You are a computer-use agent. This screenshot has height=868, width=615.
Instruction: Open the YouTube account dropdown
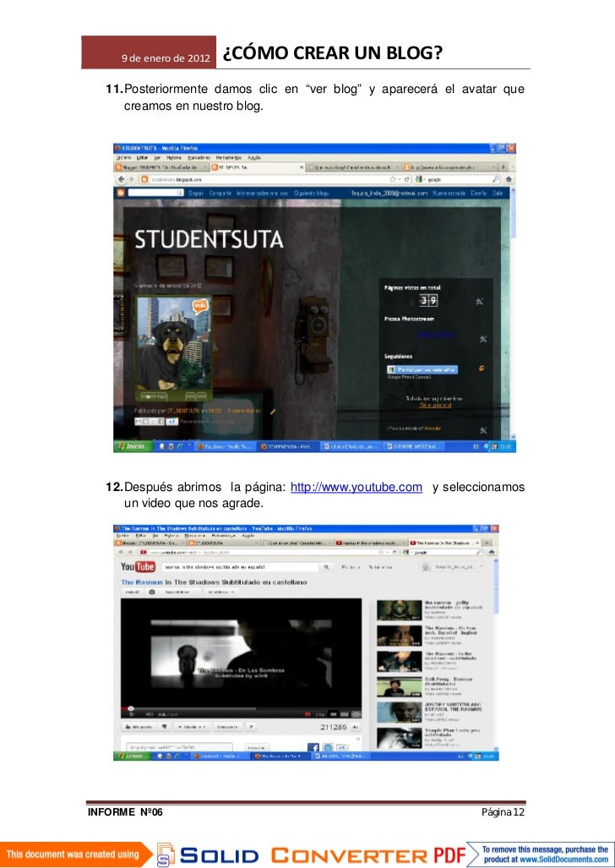[452, 567]
